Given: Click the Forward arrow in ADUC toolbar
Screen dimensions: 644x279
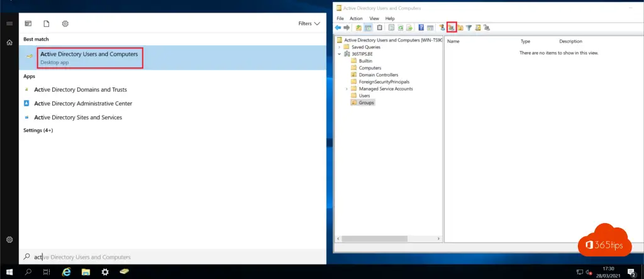Looking at the screenshot, I should (x=347, y=28).
